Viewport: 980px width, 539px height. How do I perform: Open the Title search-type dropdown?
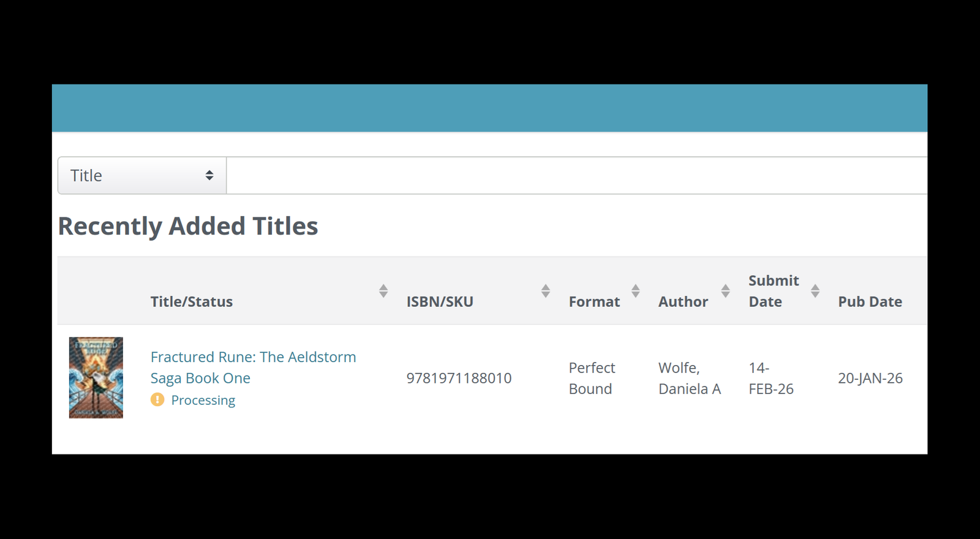pyautogui.click(x=142, y=176)
